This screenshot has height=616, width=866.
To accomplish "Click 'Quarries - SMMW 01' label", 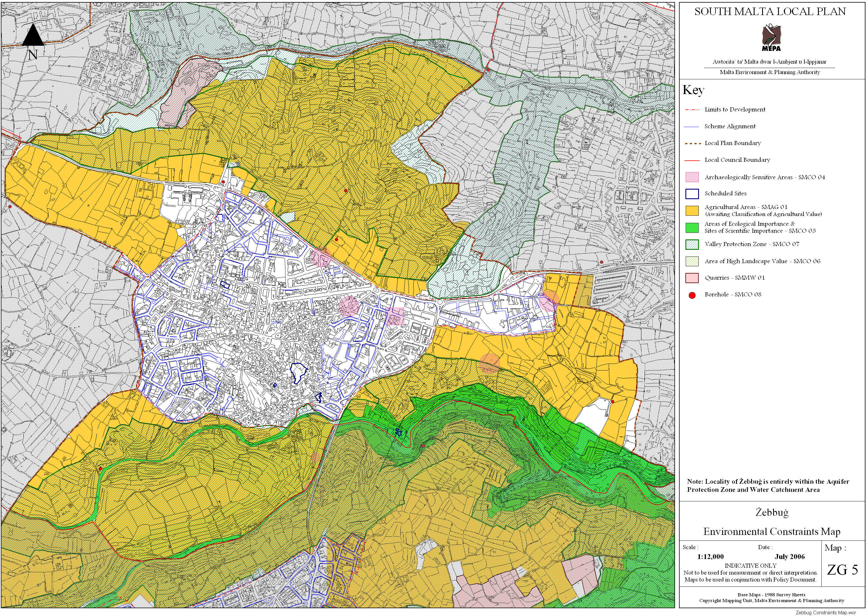I will [734, 278].
